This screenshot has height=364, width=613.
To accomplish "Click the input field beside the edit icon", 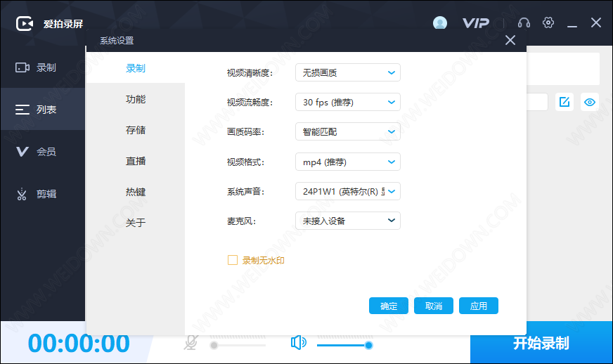I will 537,102.
